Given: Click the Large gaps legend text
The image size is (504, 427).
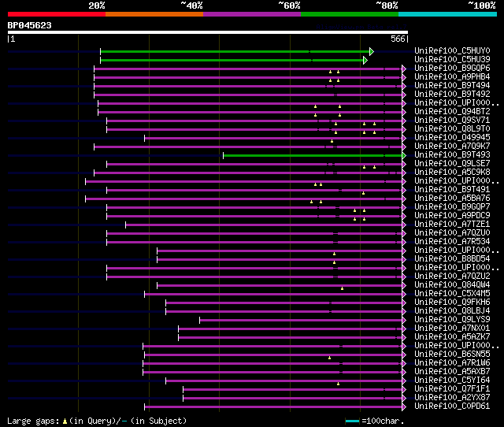Looking at the screenshot, I should click(x=33, y=421).
